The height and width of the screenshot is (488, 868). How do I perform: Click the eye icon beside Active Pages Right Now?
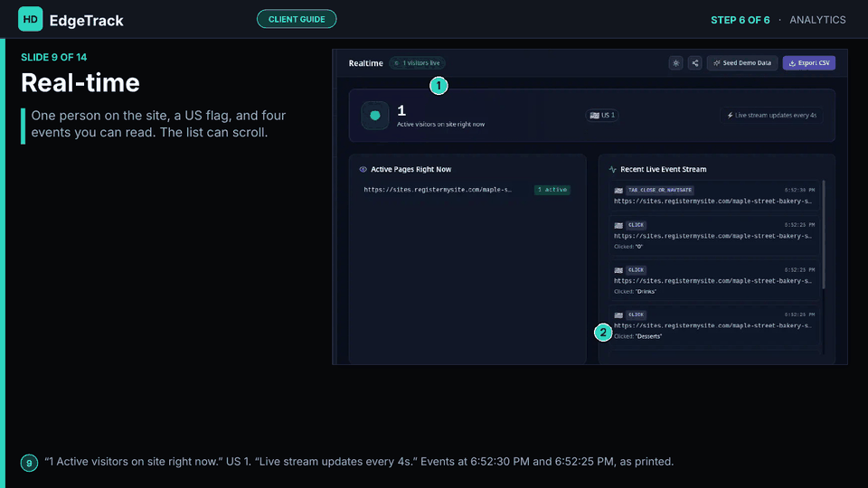363,169
